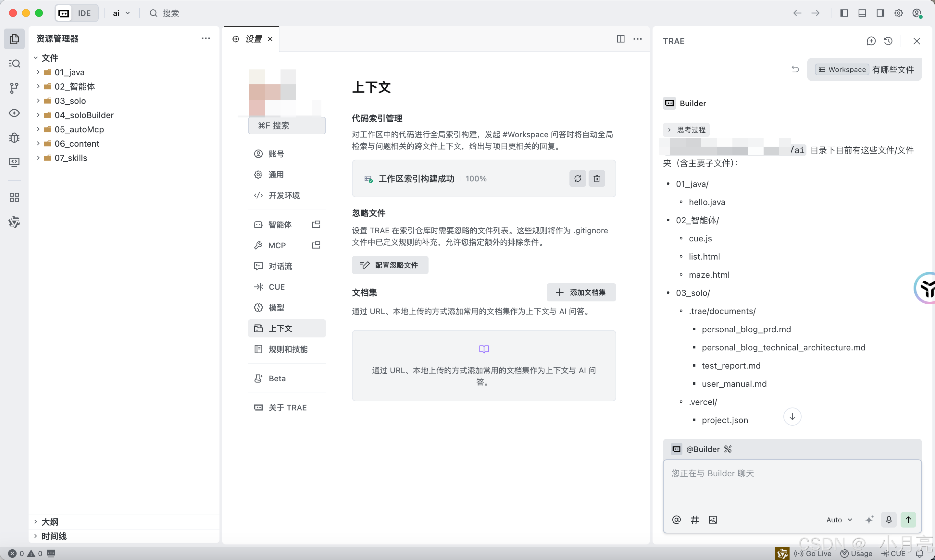
Task: Click the green send arrow button
Action: (908, 520)
